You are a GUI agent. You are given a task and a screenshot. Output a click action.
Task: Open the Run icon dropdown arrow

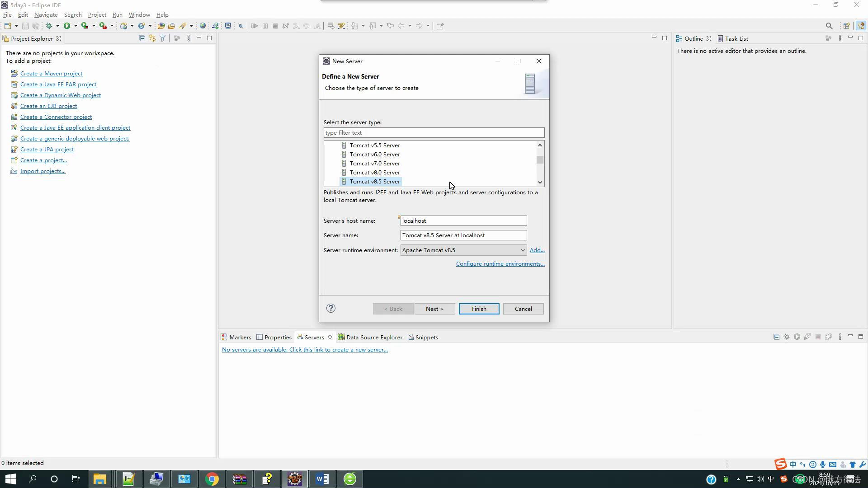click(75, 26)
